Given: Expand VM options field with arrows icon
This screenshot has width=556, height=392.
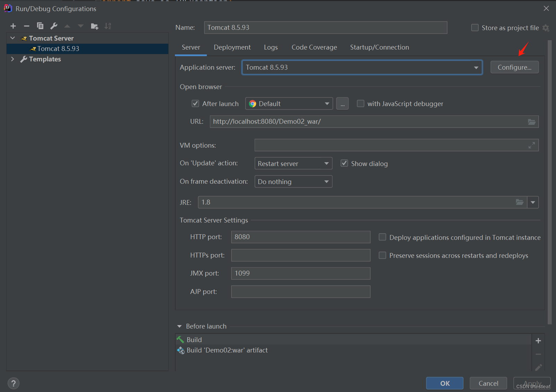Looking at the screenshot, I should [532, 145].
